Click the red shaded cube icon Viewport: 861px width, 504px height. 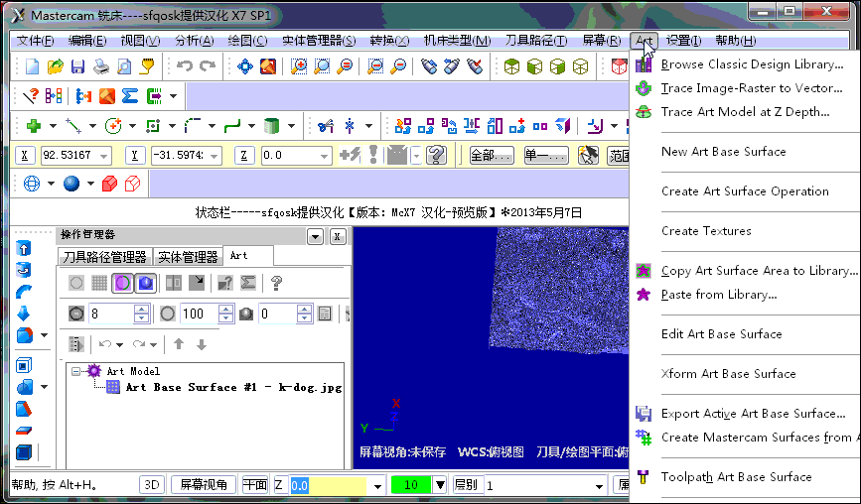coord(110,184)
